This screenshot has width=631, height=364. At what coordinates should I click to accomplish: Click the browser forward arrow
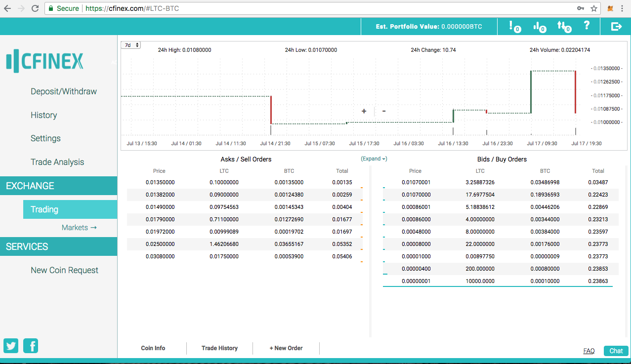click(21, 8)
